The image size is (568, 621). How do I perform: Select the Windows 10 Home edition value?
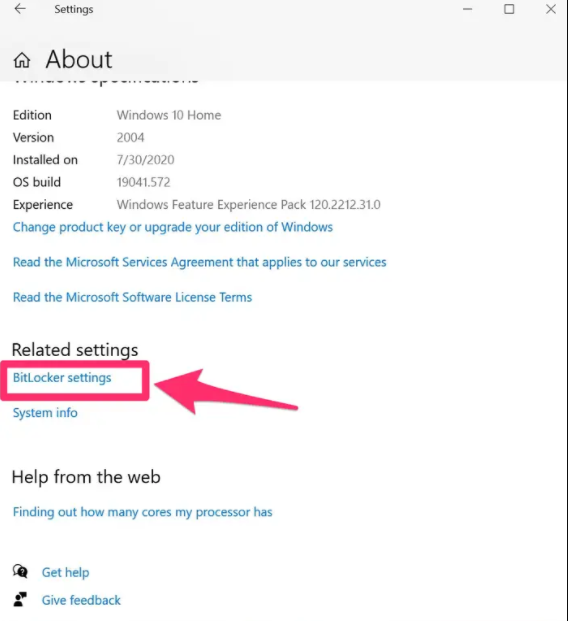[169, 115]
